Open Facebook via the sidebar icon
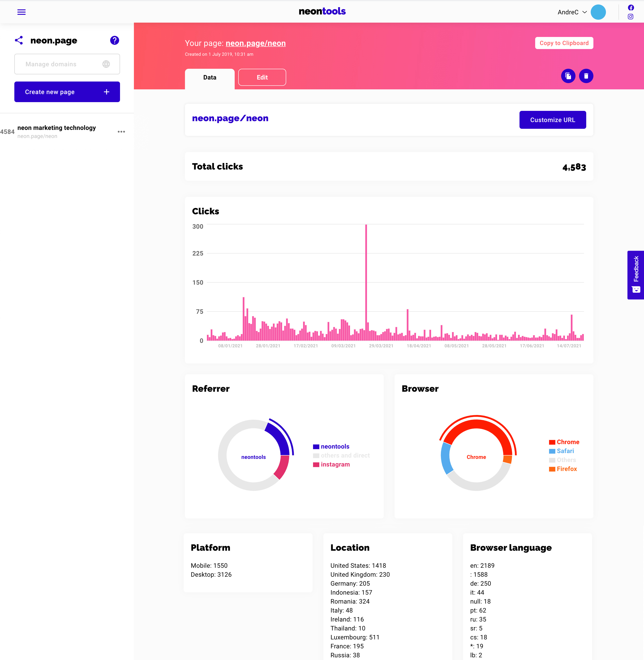This screenshot has width=644, height=660. click(x=631, y=7)
